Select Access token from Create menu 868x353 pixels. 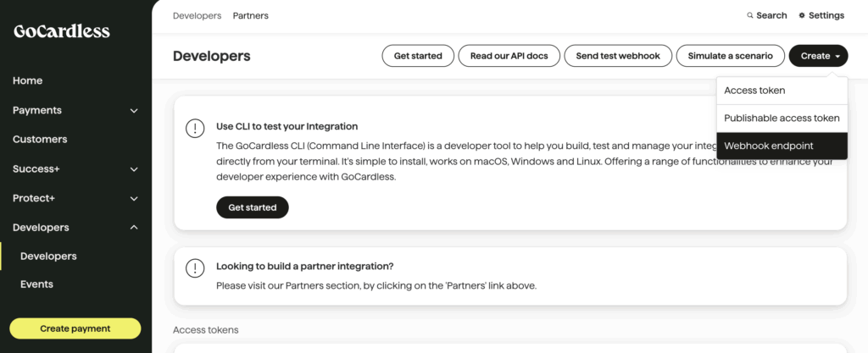pyautogui.click(x=754, y=91)
